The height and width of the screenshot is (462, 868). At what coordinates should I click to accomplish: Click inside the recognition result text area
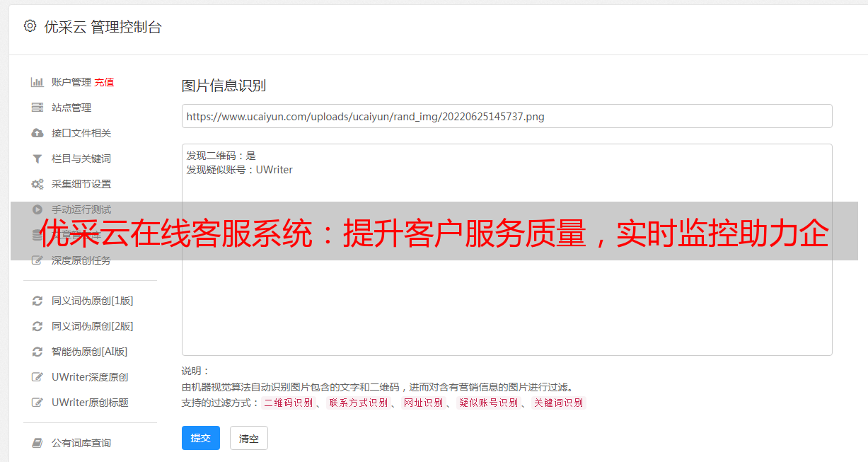pyautogui.click(x=507, y=250)
